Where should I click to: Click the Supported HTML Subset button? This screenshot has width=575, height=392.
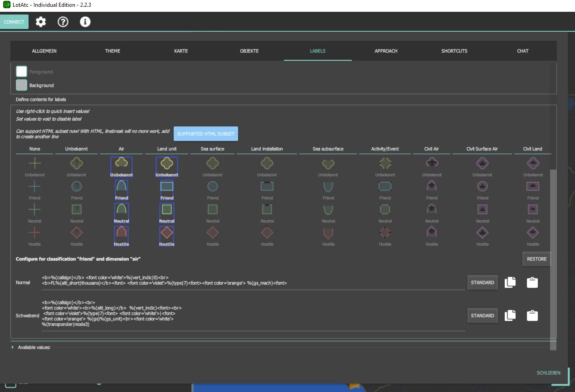pos(206,134)
